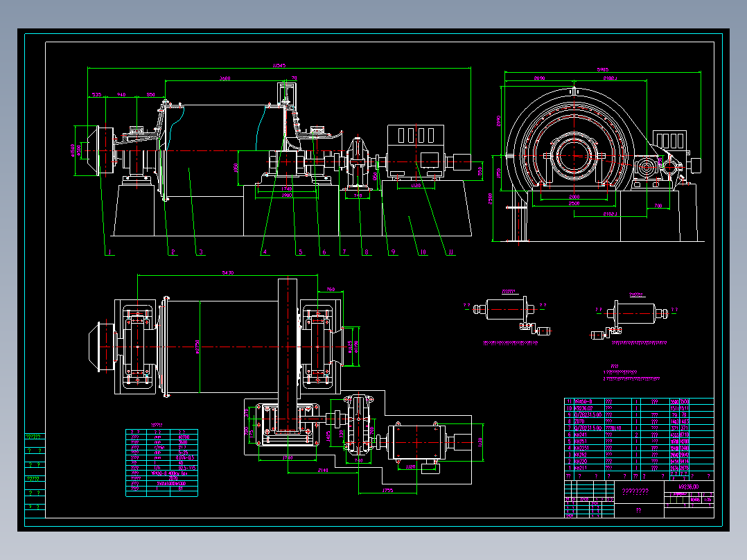Select the KH241 cell in the parts list
Screen dimensions: 747x560
(581, 435)
